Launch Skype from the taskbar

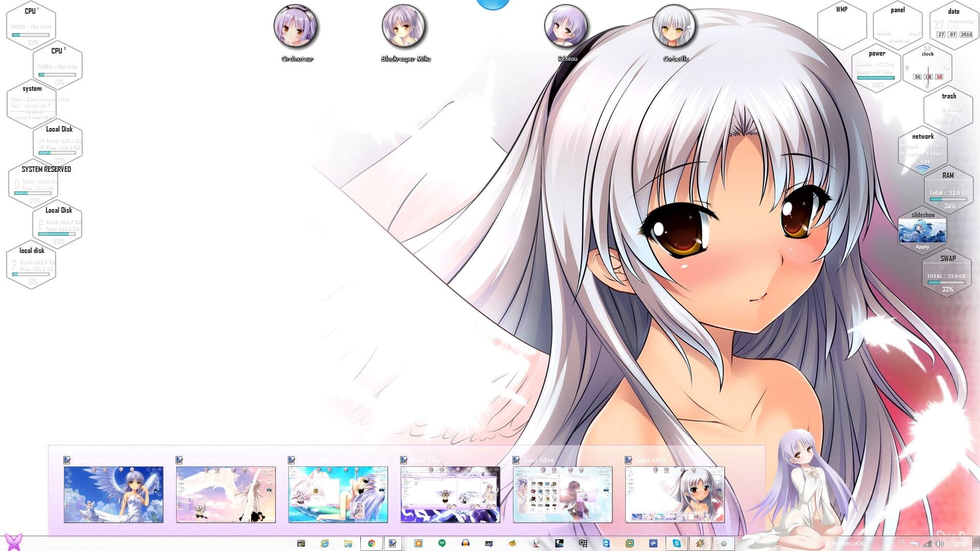click(678, 542)
